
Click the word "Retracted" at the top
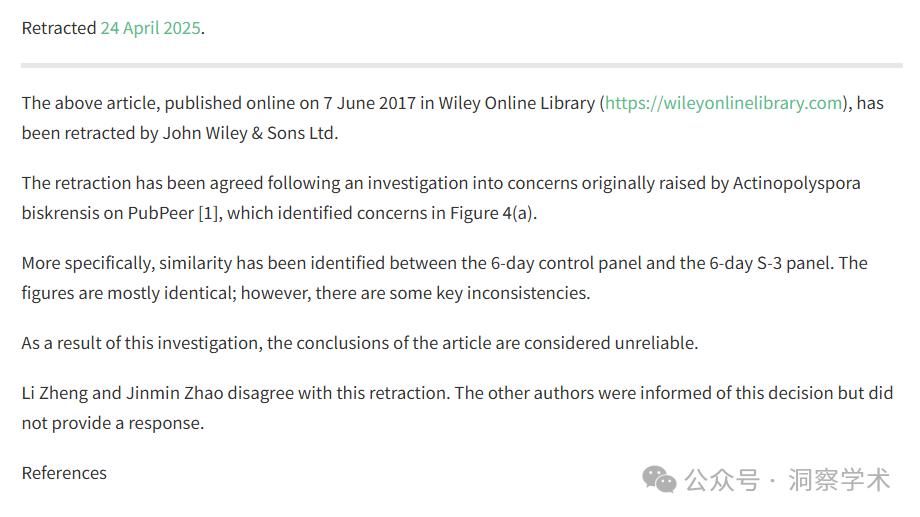tap(59, 28)
